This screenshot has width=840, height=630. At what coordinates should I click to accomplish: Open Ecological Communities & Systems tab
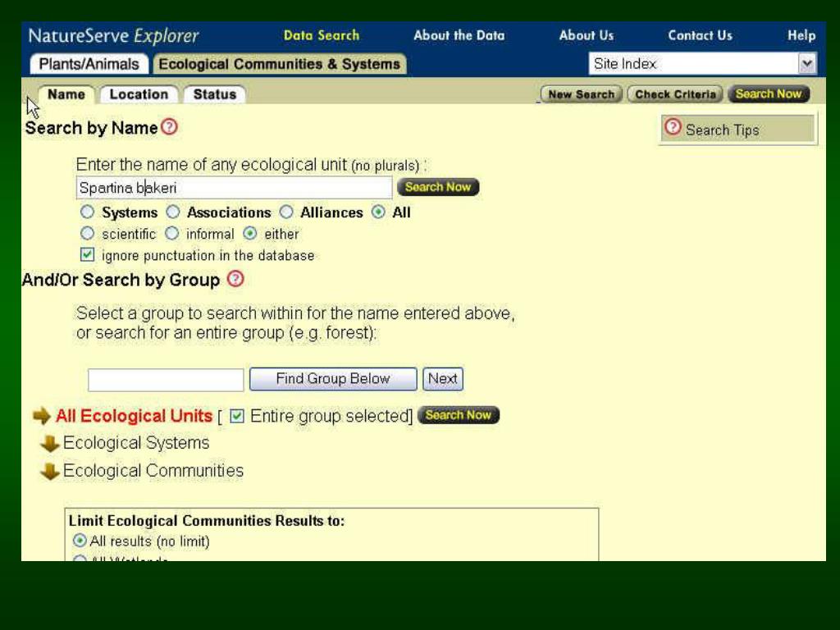[x=279, y=64]
